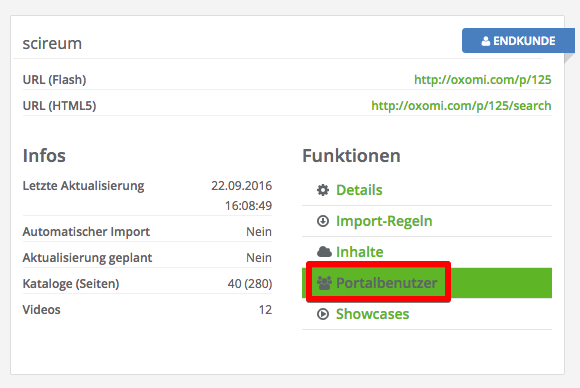
Task: Select the highlighted Portalbenutzer entry
Action: click(x=427, y=283)
